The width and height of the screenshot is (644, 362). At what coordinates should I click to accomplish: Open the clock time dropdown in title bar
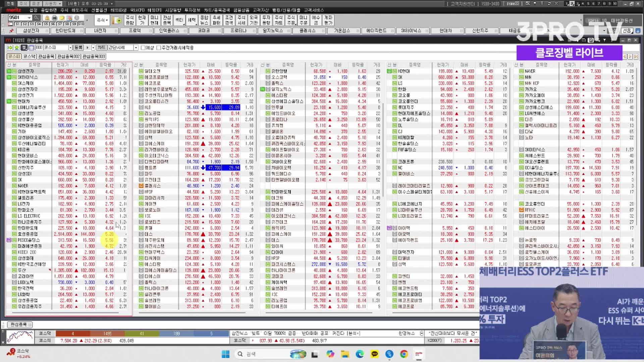tap(112, 3)
